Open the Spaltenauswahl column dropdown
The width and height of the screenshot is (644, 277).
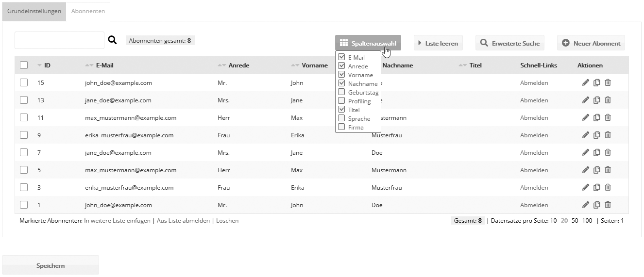pos(368,43)
